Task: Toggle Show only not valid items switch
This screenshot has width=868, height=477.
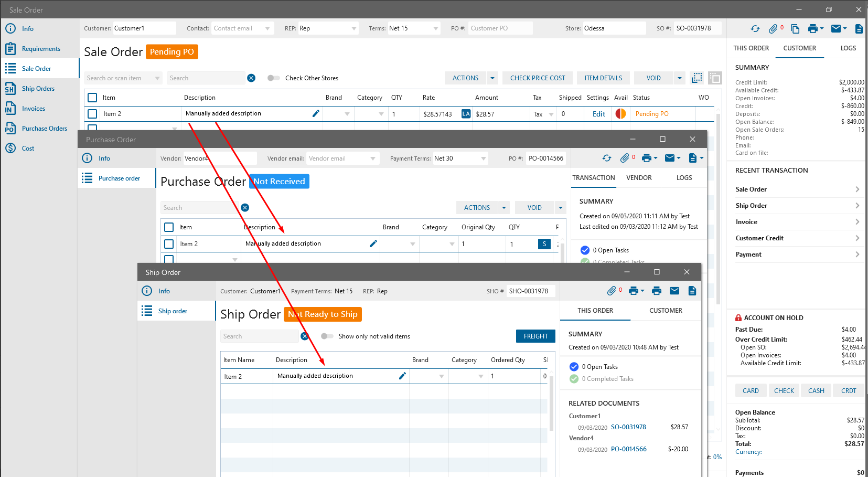Action: 327,336
